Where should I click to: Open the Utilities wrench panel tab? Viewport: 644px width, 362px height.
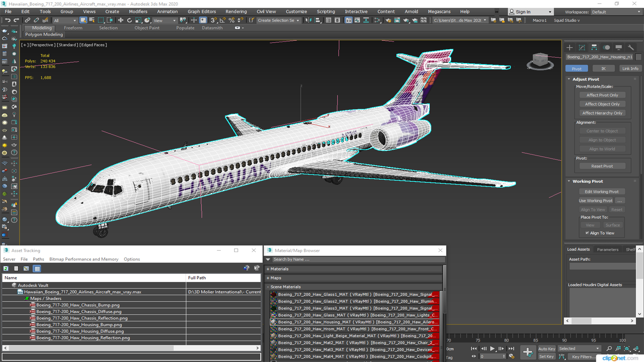tap(631, 48)
